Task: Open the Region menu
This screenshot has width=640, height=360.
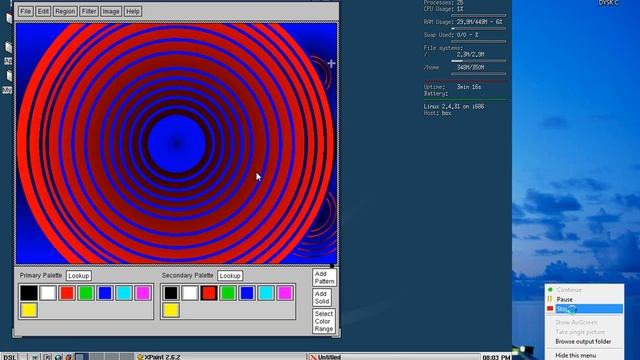Action: [65, 11]
